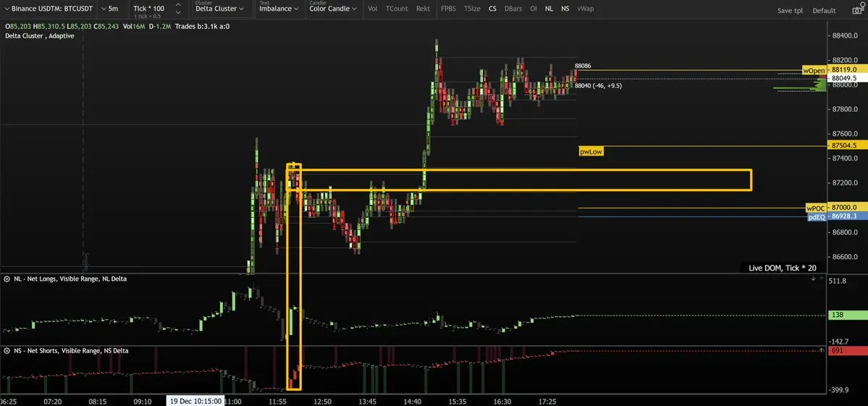Toggle the FPBS indicator
The height and width of the screenshot is (406, 868).
448,9
